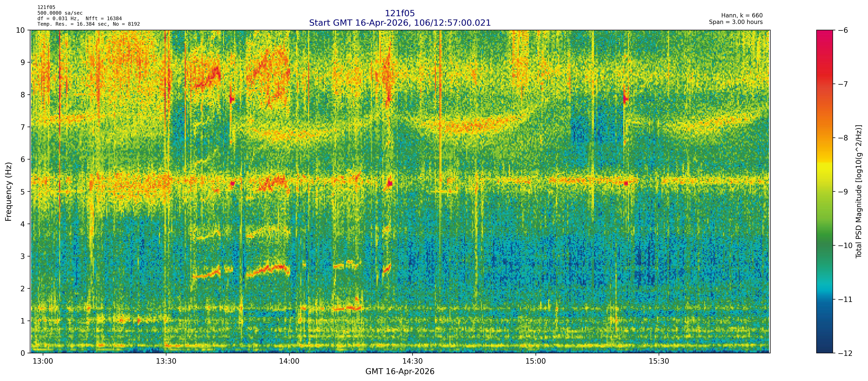Click the 13:00 time axis label
The image size is (868, 381).
pos(43,362)
